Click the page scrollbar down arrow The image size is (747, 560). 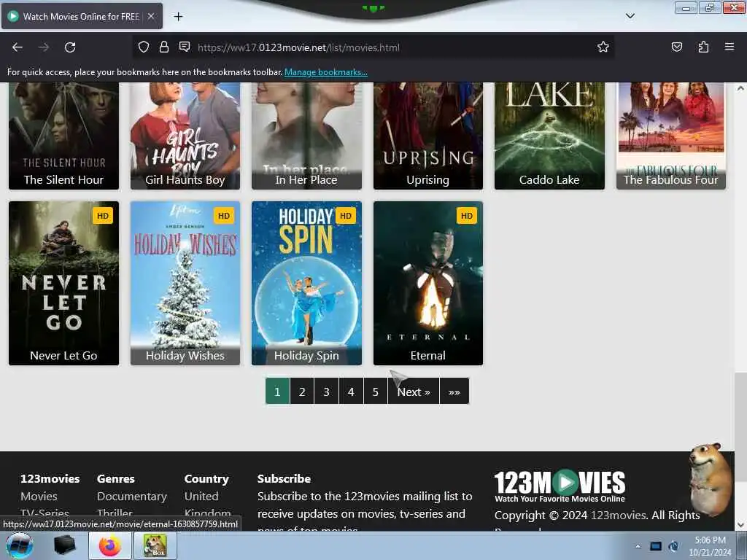click(740, 525)
